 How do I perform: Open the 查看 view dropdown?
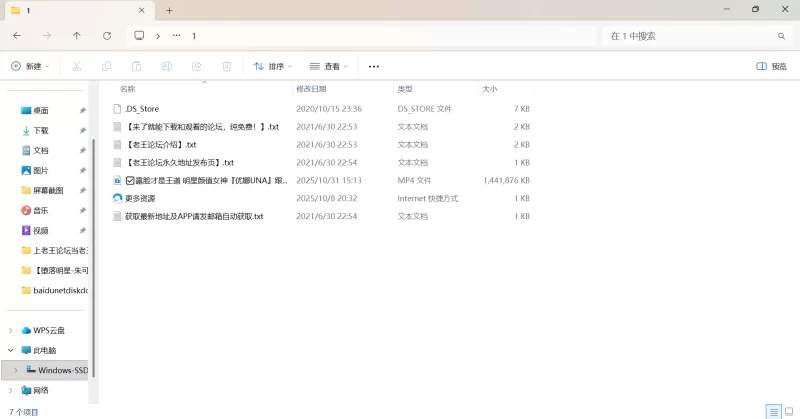(x=329, y=66)
